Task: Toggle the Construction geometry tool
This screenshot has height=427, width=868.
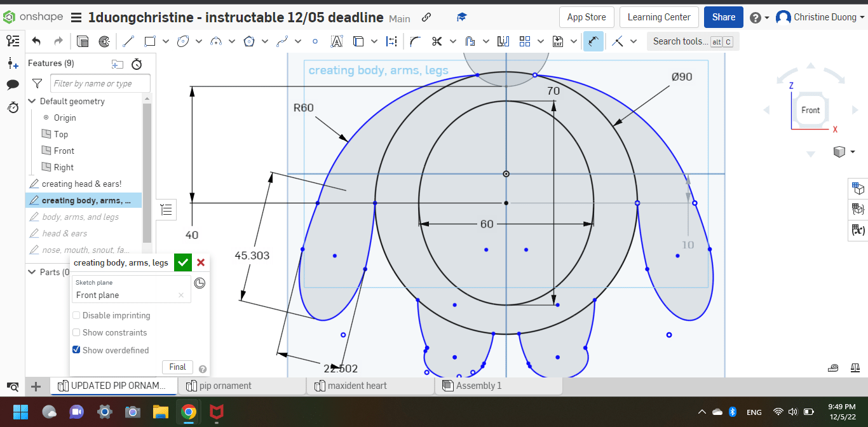Action: [391, 41]
